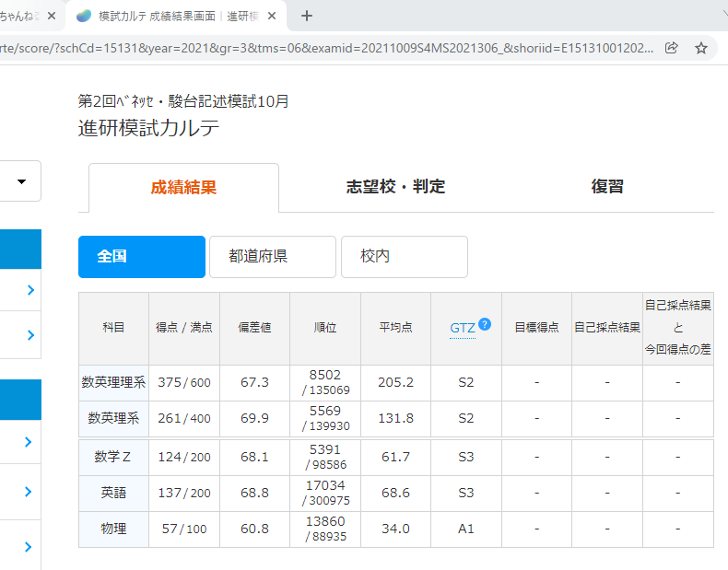Click the rank 17034 / 300975
The image size is (728, 570).
coord(325,493)
